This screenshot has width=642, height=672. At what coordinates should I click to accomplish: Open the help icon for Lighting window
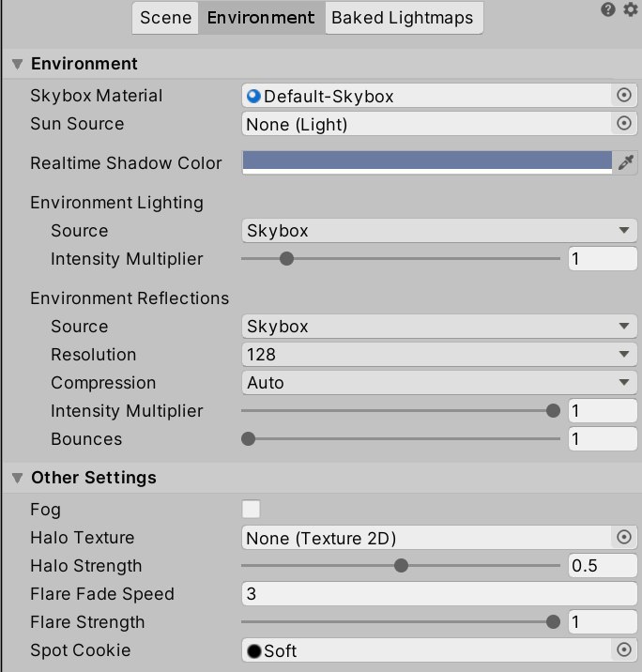pyautogui.click(x=607, y=9)
